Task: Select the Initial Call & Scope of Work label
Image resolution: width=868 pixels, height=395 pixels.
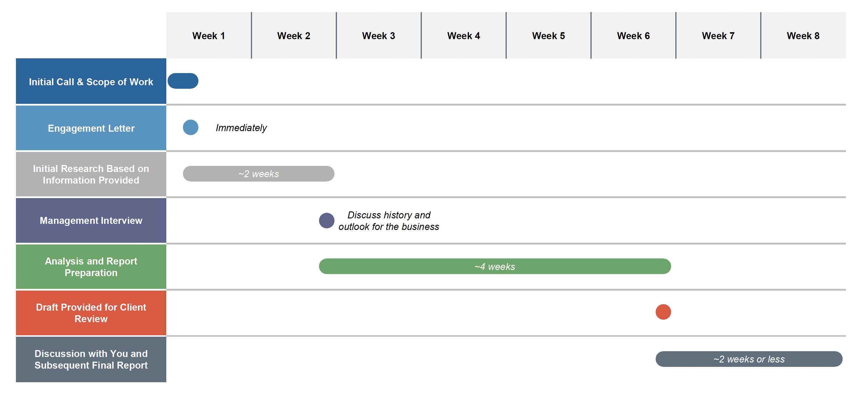Action: click(x=91, y=81)
